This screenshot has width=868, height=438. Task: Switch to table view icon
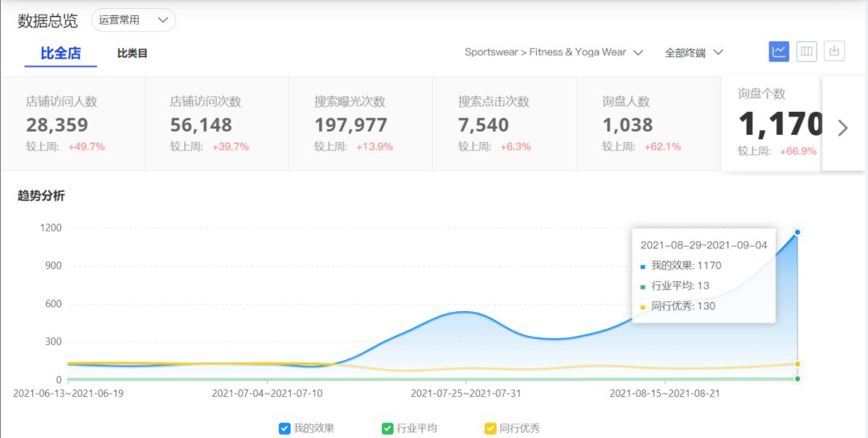coord(807,51)
